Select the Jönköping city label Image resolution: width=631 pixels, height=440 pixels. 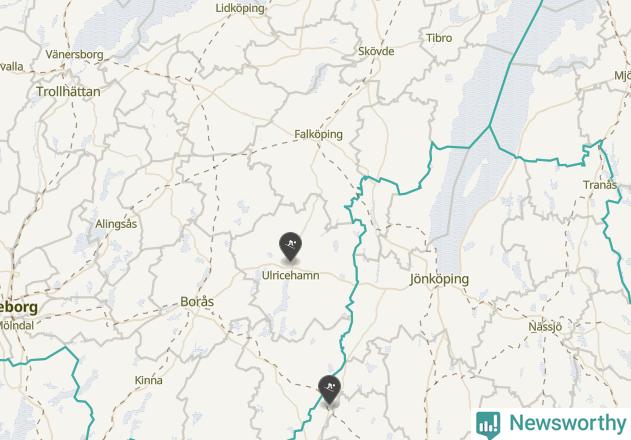pyautogui.click(x=439, y=279)
